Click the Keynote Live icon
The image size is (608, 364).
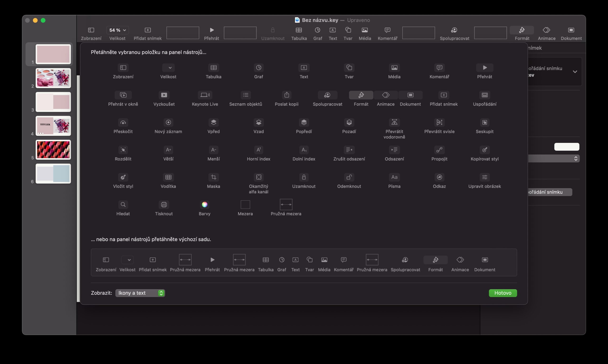pos(205,95)
